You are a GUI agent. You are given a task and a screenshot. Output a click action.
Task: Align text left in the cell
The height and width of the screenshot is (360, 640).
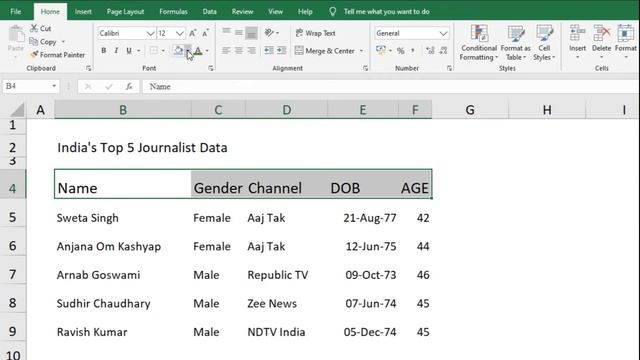pyautogui.click(x=226, y=51)
